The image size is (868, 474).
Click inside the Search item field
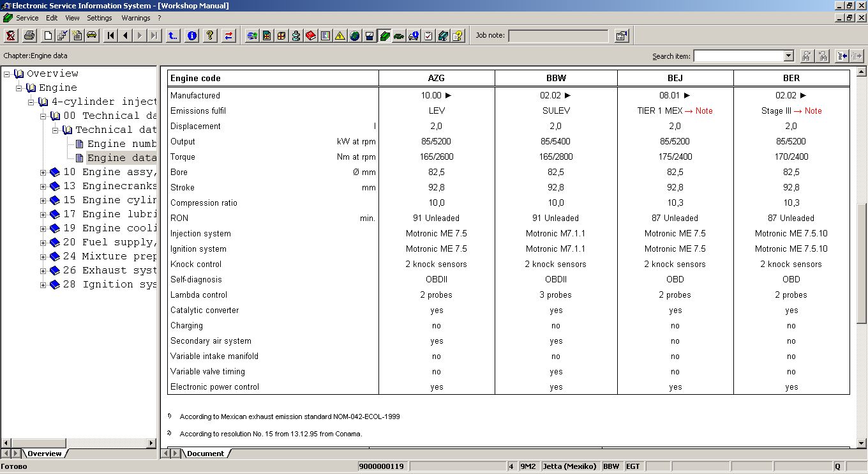738,56
